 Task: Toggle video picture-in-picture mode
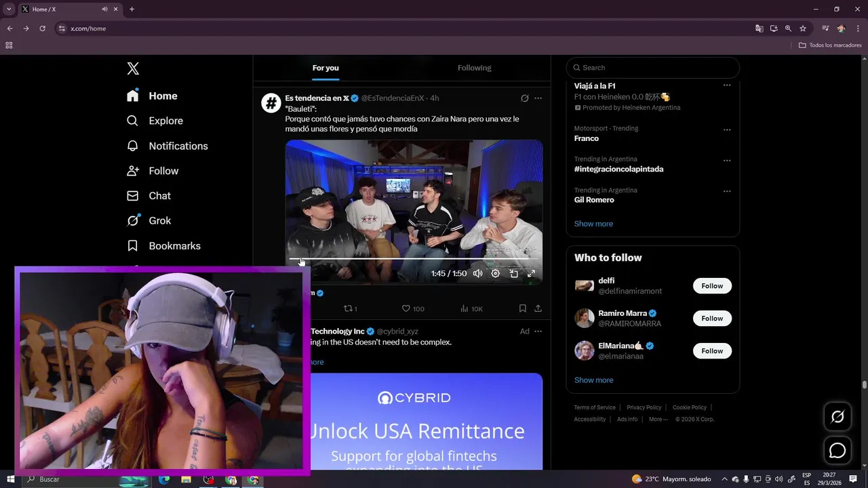point(513,273)
